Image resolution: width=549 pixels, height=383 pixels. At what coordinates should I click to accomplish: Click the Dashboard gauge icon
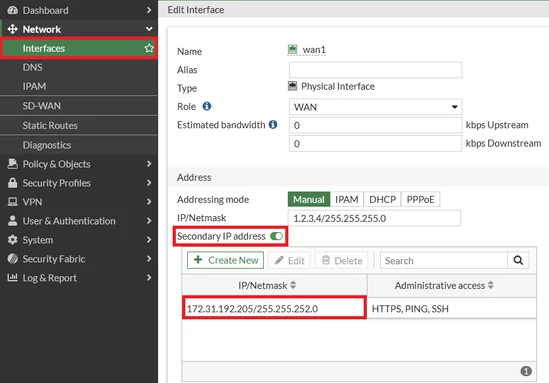click(13, 10)
